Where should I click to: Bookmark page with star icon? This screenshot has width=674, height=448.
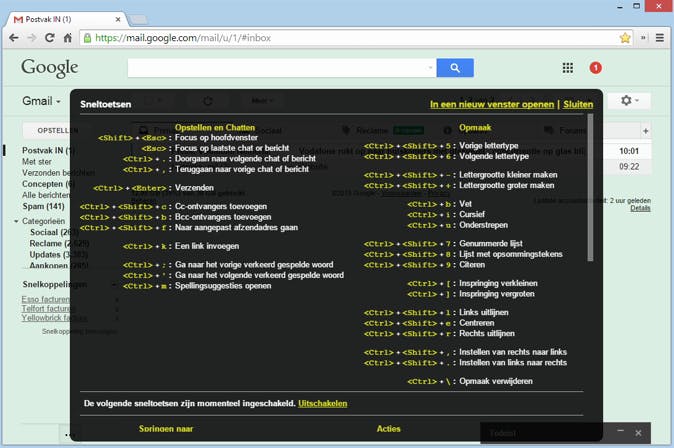(625, 38)
